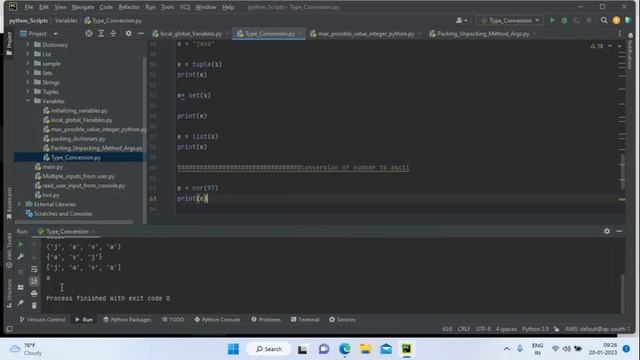Clear console output with trash icon
Viewport: 640px width, 360px height.
pos(34,305)
